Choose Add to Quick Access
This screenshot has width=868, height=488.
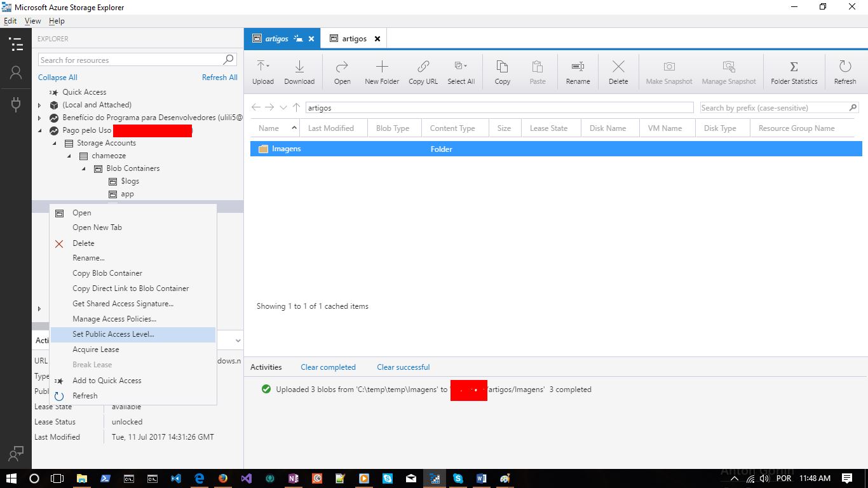click(x=133, y=381)
